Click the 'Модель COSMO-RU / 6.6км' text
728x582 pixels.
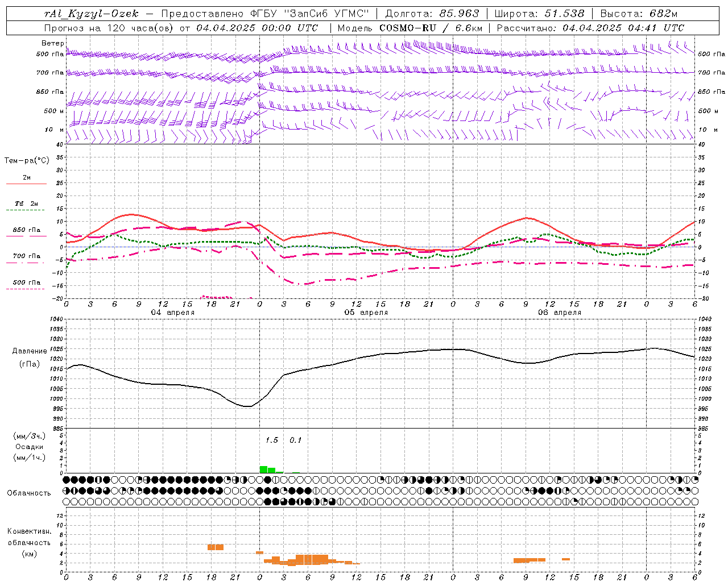(x=410, y=28)
